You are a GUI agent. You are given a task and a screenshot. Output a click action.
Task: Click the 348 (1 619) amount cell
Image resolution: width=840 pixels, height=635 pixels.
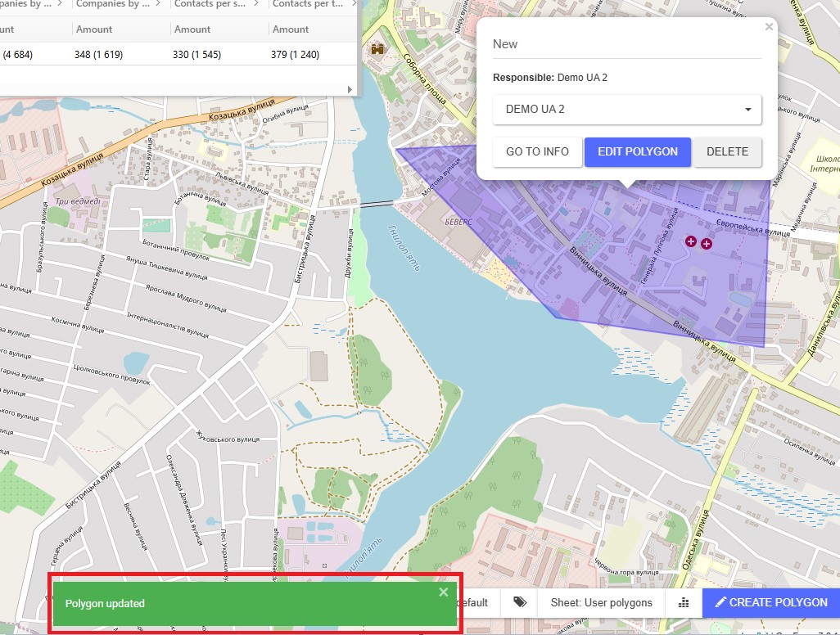[105, 54]
